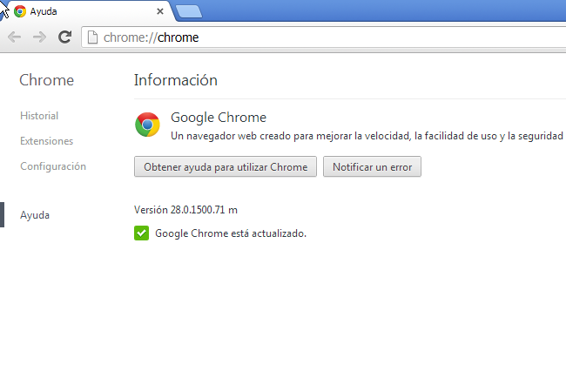566x392 pixels.
Task: Click the large Google Chrome logo
Action: click(147, 125)
